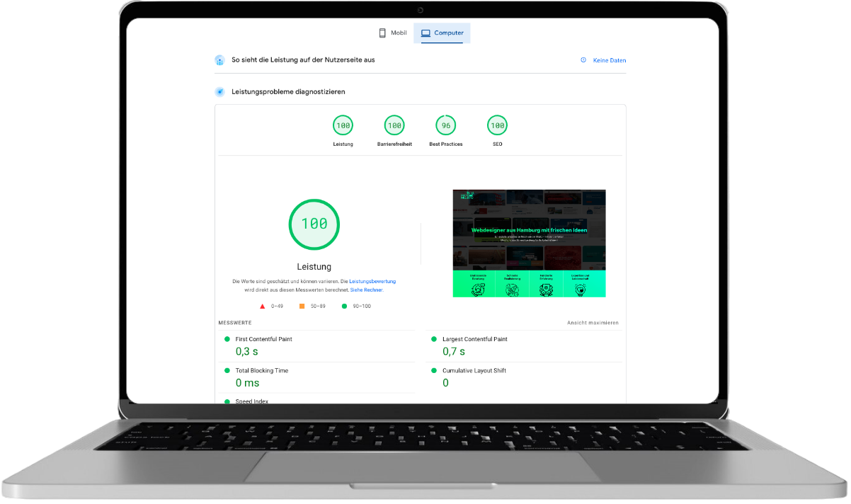Jump to the Best Practices 96 gauge
Image resolution: width=851 pixels, height=504 pixels.
[446, 126]
